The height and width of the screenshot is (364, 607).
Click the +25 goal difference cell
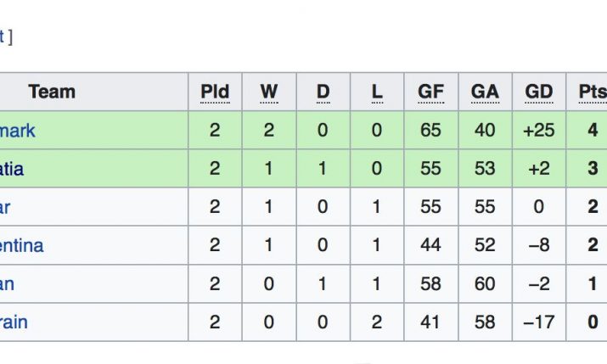[539, 131]
